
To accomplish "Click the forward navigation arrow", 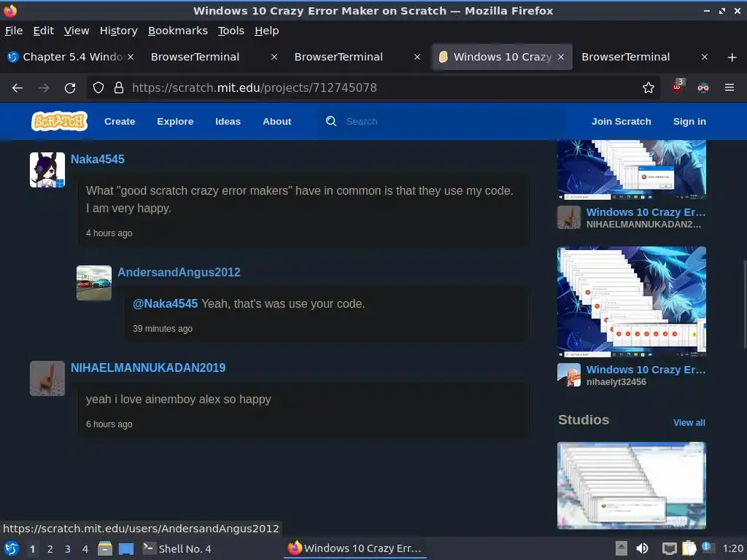I will tap(44, 87).
